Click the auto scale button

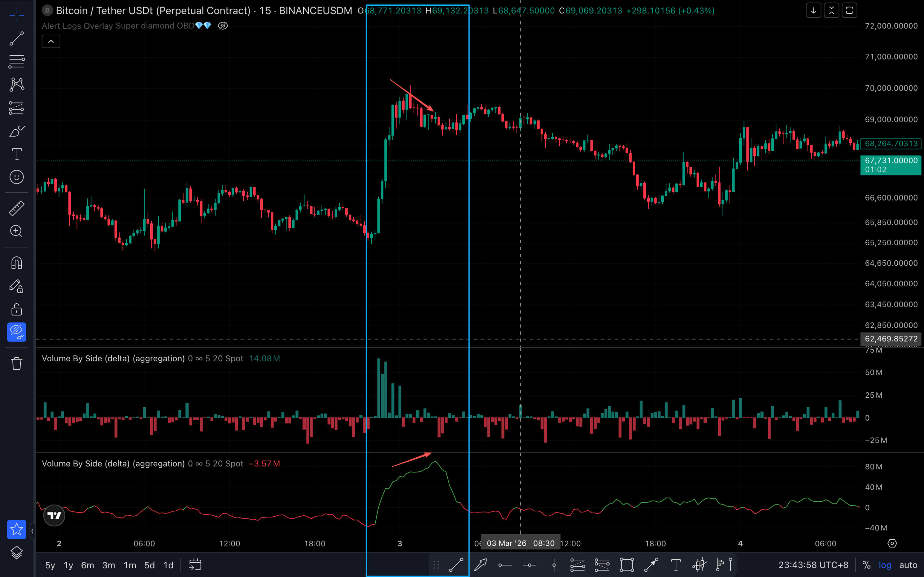(x=908, y=565)
